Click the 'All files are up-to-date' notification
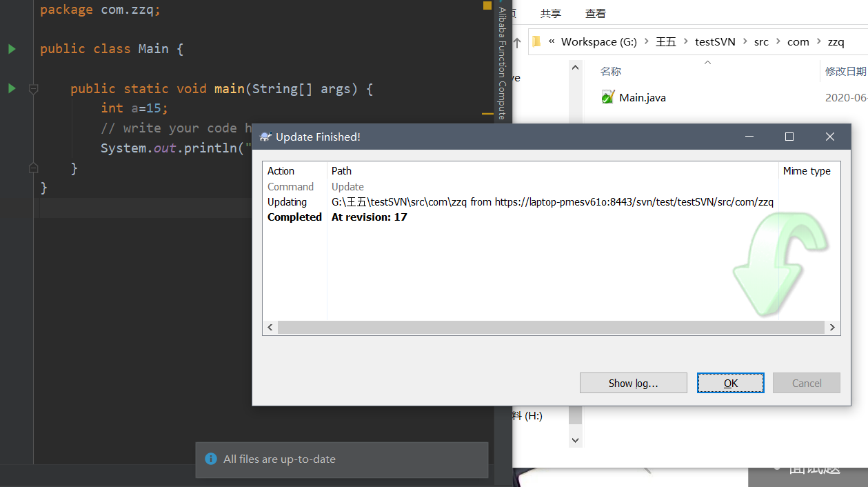The width and height of the screenshot is (868, 487). point(342,459)
